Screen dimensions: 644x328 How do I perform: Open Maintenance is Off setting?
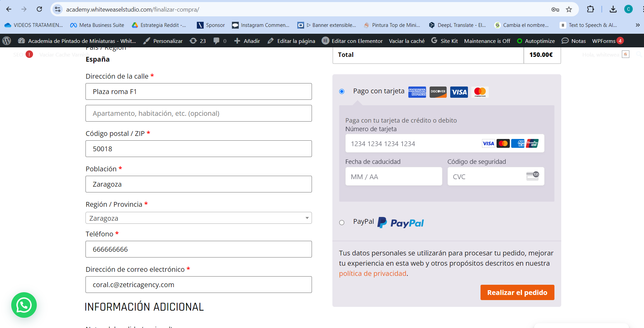(x=487, y=41)
